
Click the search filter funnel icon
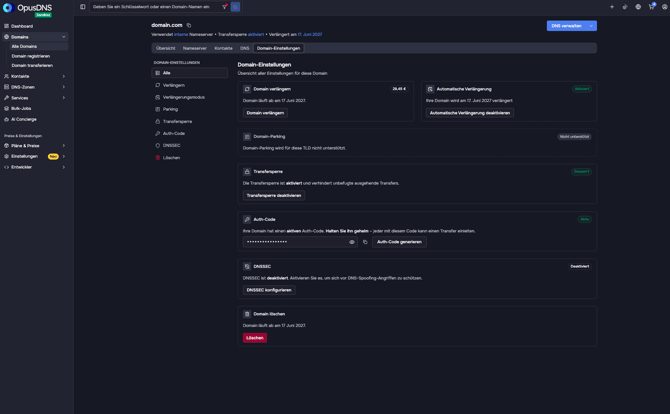coord(224,7)
